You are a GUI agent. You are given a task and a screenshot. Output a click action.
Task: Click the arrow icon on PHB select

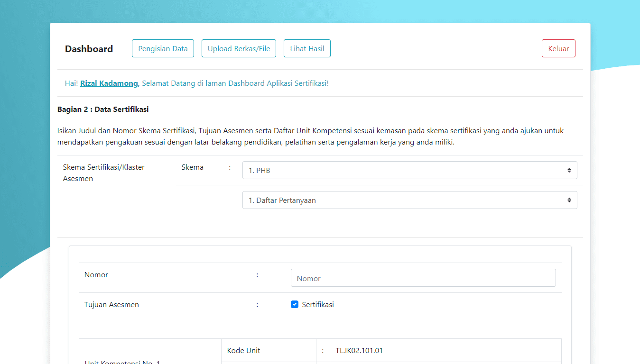(x=569, y=170)
